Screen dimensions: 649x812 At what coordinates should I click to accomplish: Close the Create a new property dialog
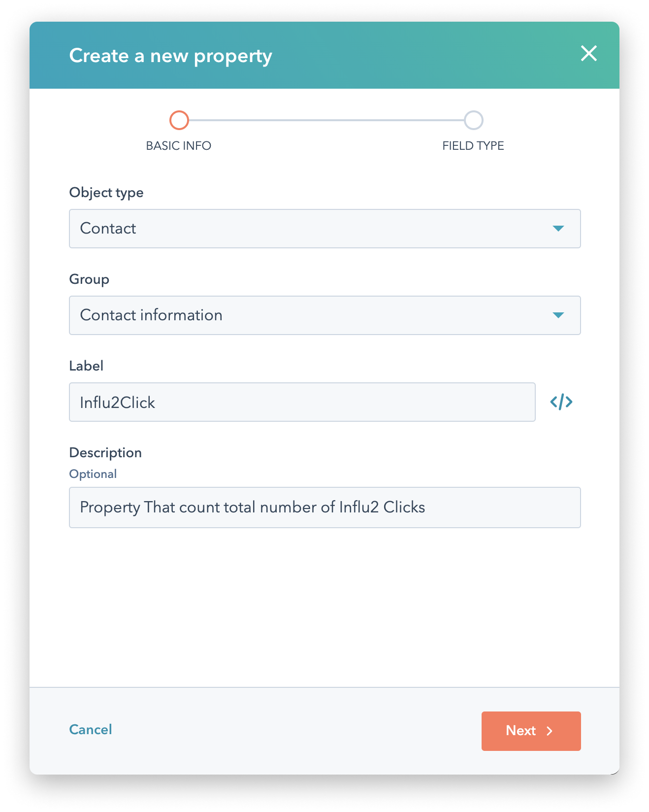588,54
